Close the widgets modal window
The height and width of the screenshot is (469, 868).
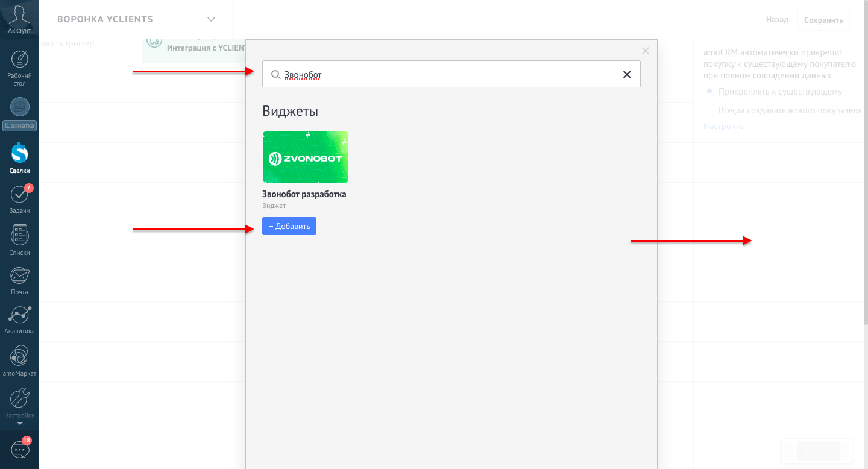click(x=646, y=51)
